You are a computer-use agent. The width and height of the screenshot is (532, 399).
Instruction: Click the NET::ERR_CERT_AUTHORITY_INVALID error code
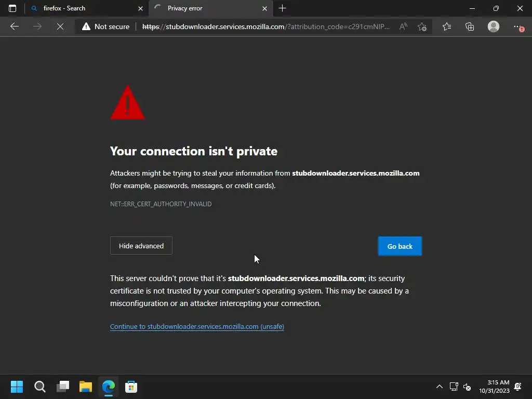(161, 204)
